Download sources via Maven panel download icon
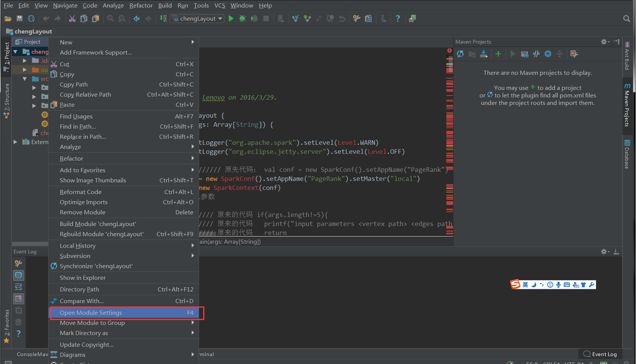This screenshot has width=636, height=364. coord(484,54)
